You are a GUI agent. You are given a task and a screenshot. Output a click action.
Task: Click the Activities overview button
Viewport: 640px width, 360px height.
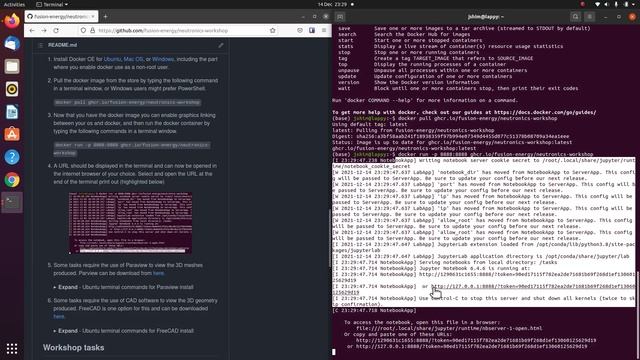tap(14, 4)
